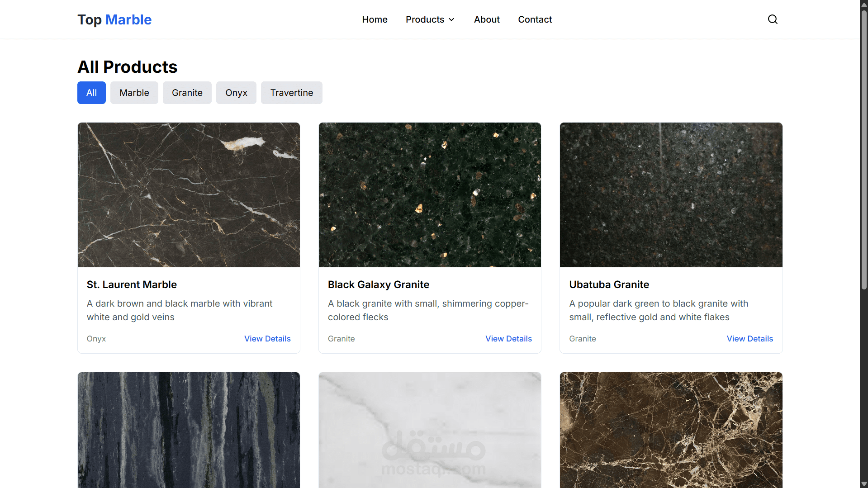Click the Ubatuba Granite title
868x488 pixels.
(609, 284)
